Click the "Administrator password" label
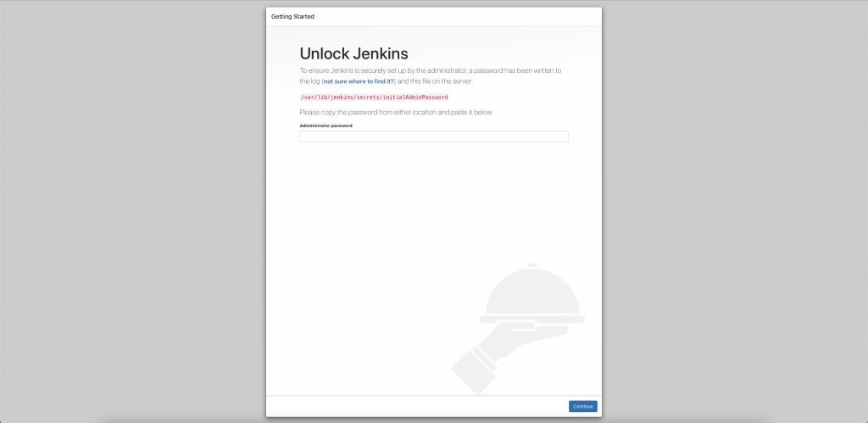Image resolution: width=868 pixels, height=423 pixels. (x=325, y=125)
